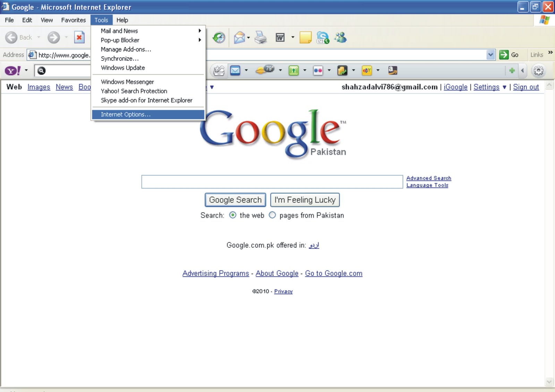Select 'the web' search radio button
The height and width of the screenshot is (392, 555).
coord(233,215)
